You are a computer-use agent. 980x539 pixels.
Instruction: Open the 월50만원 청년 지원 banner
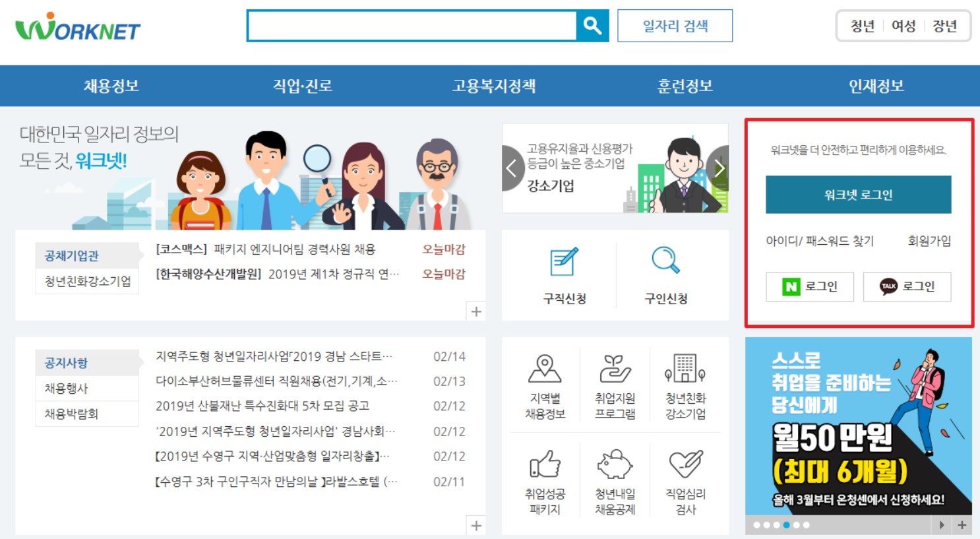pyautogui.click(x=859, y=426)
